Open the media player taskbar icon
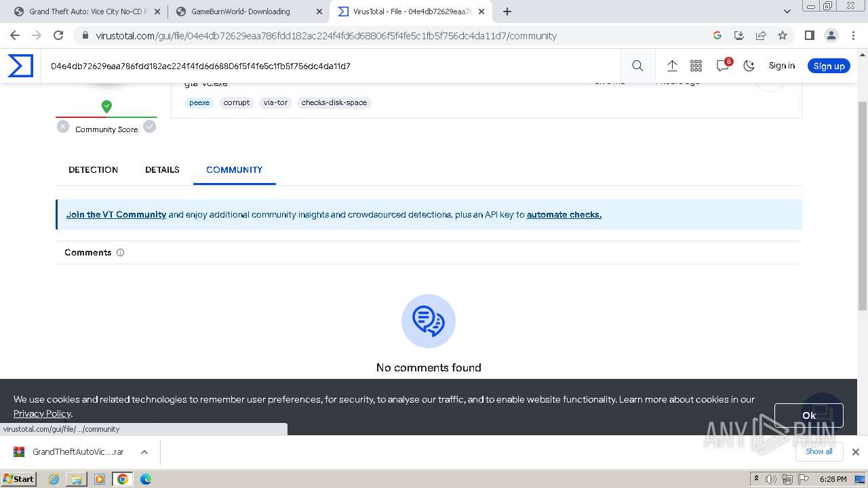868x488 pixels. (100, 479)
